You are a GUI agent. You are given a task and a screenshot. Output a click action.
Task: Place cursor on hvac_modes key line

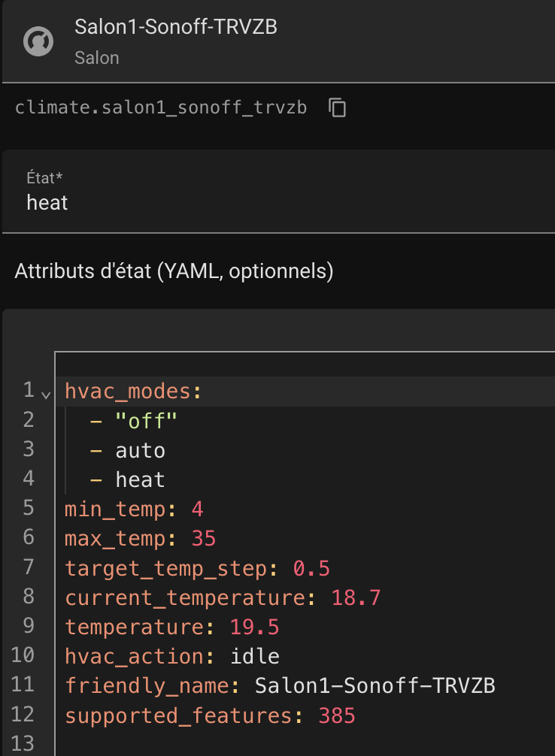tap(134, 391)
